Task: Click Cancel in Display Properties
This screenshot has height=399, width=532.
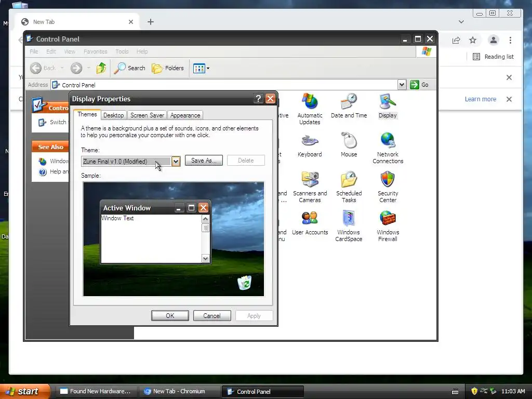Action: click(x=212, y=315)
